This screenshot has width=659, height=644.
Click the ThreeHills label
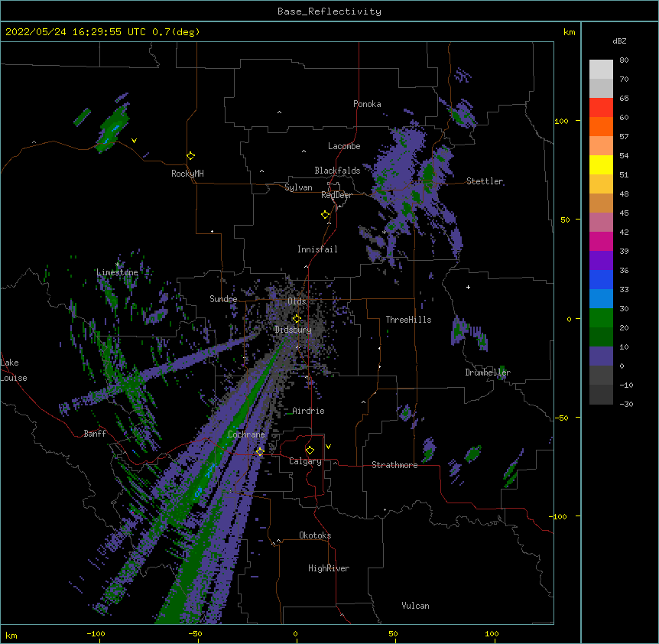(x=408, y=320)
